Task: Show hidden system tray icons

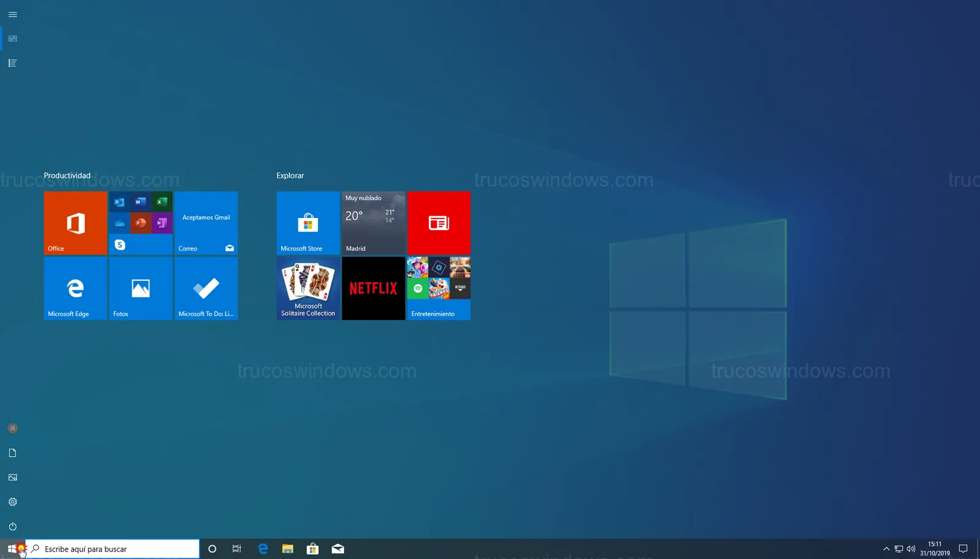Action: click(886, 549)
